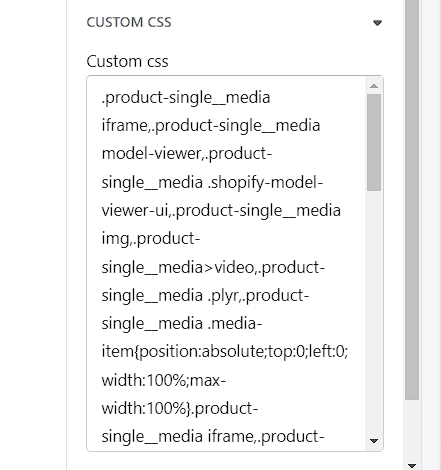Click line containing '.shopify-model-'
Viewport: 441px width, 470px height.
[x=212, y=182]
